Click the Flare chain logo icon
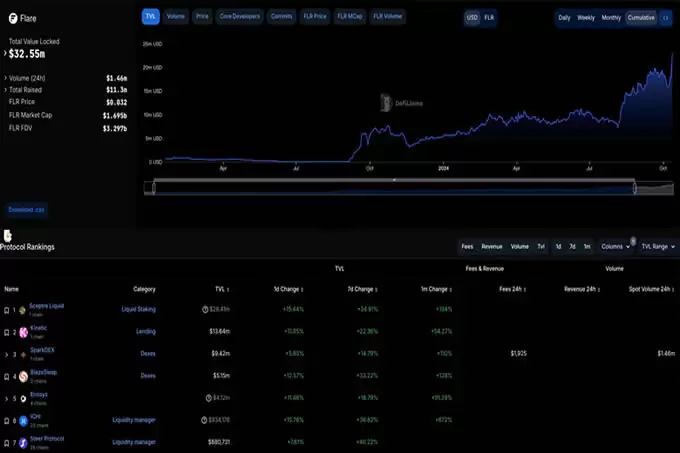The image size is (680, 453). pyautogui.click(x=13, y=18)
